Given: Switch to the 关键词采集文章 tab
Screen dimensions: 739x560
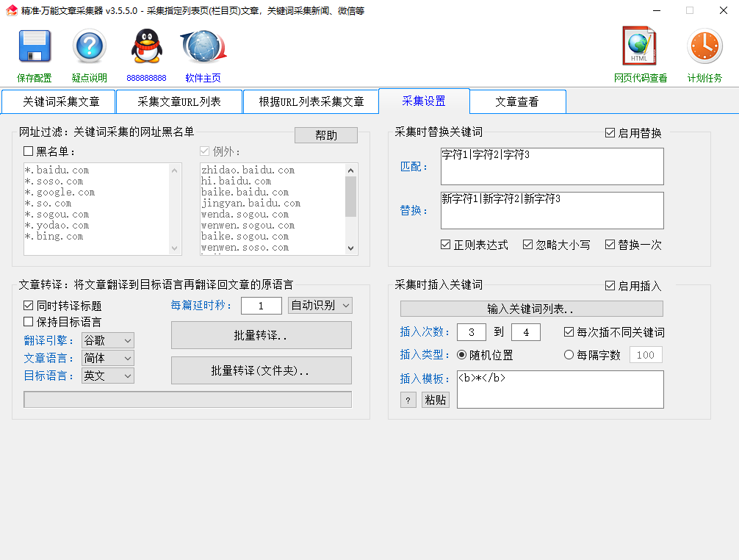Looking at the screenshot, I should 61,101.
